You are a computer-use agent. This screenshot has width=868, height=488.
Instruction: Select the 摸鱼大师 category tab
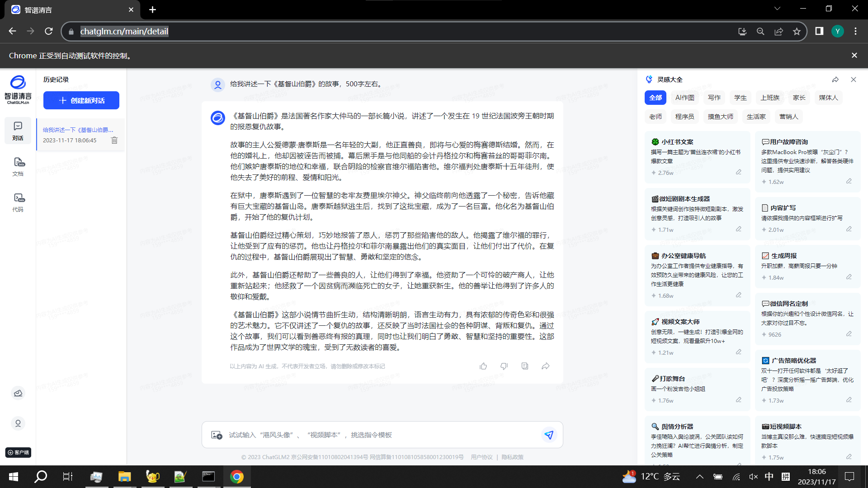pyautogui.click(x=721, y=117)
